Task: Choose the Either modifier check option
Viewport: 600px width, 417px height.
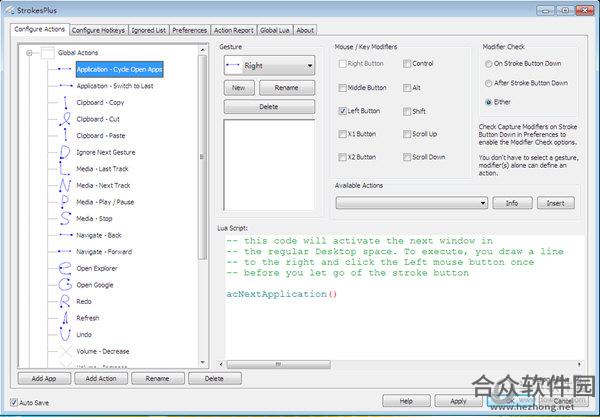Action: [x=488, y=102]
